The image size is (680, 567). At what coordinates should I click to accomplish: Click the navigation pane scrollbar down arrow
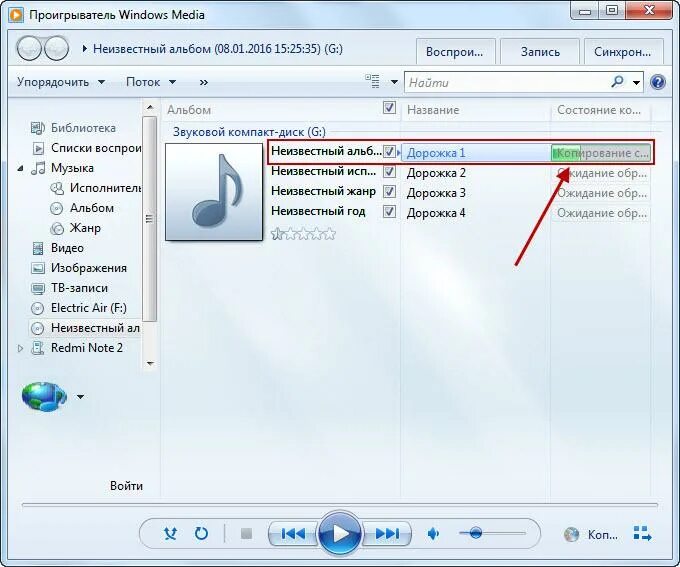(150, 363)
